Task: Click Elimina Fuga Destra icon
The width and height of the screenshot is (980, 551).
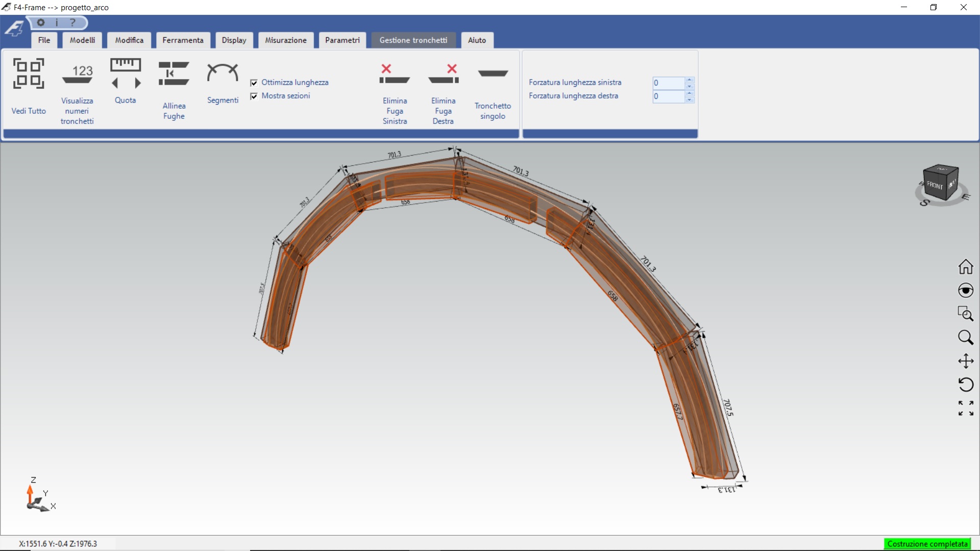Action: coord(443,74)
